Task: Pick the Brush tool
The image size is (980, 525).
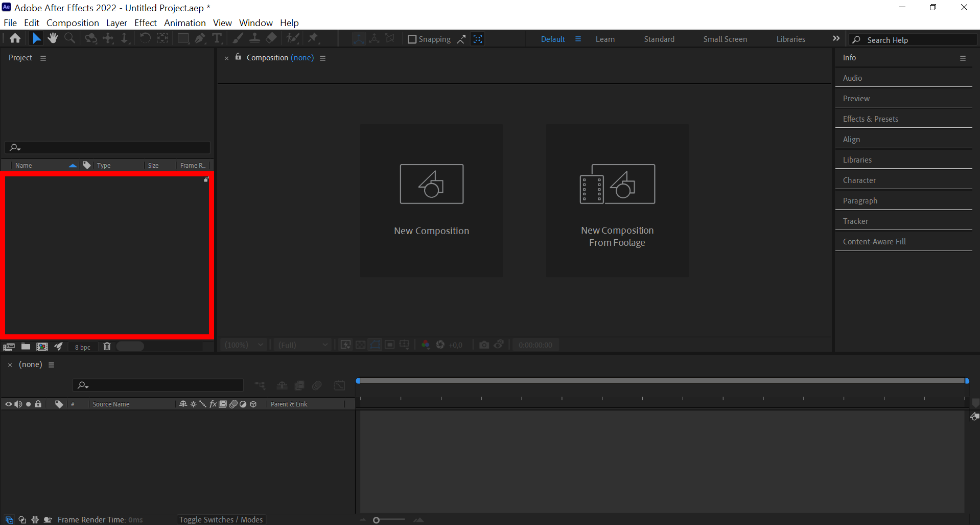Action: coord(238,38)
